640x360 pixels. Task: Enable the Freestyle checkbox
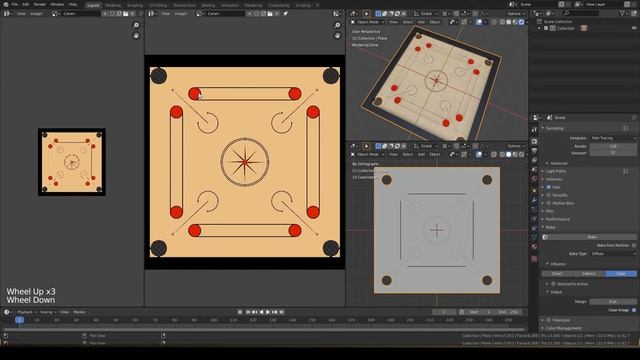549,320
